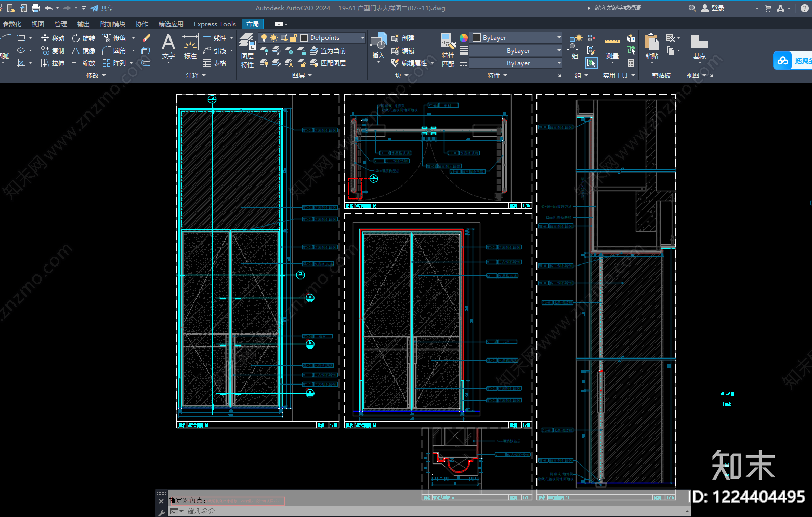Open the Output (输出) ribbon tab
The image size is (812, 517).
pyautogui.click(x=83, y=24)
